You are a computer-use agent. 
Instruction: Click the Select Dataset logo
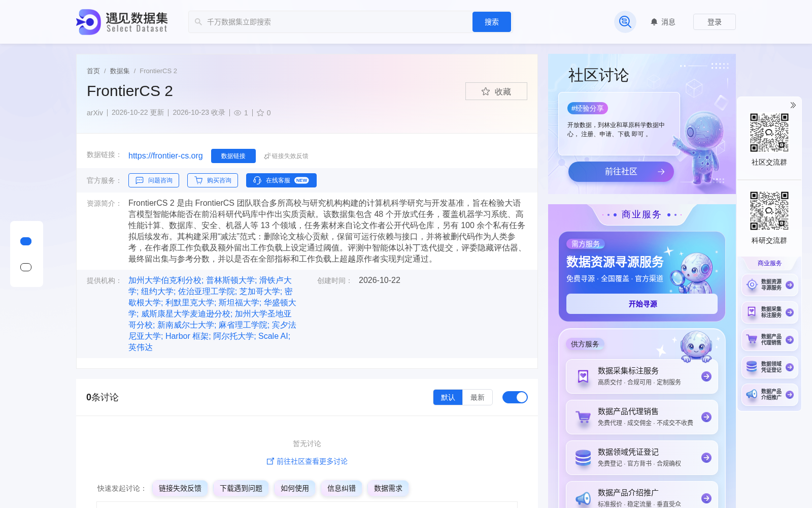pos(122,22)
